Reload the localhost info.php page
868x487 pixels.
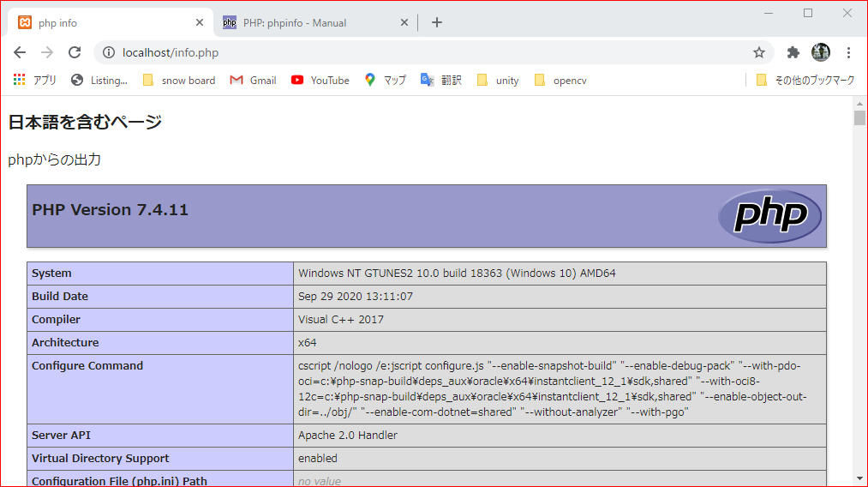(75, 52)
